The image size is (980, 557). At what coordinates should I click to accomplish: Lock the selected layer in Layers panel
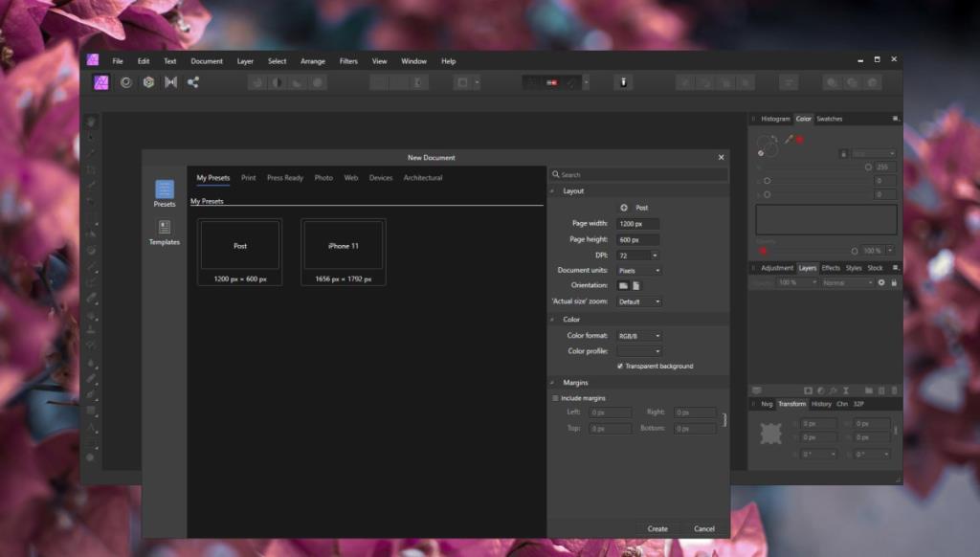pos(893,282)
